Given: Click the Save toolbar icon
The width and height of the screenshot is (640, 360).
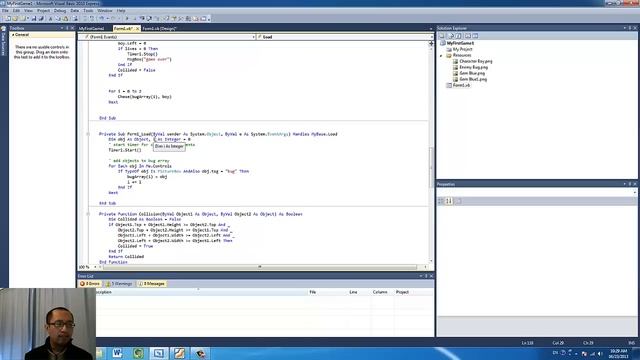Looking at the screenshot, I should [x=34, y=18].
